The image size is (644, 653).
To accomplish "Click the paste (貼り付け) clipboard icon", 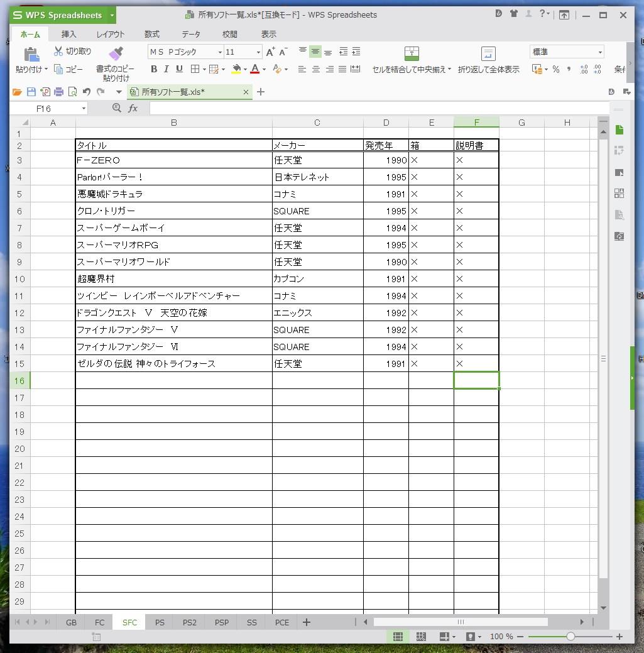I will pos(31,55).
